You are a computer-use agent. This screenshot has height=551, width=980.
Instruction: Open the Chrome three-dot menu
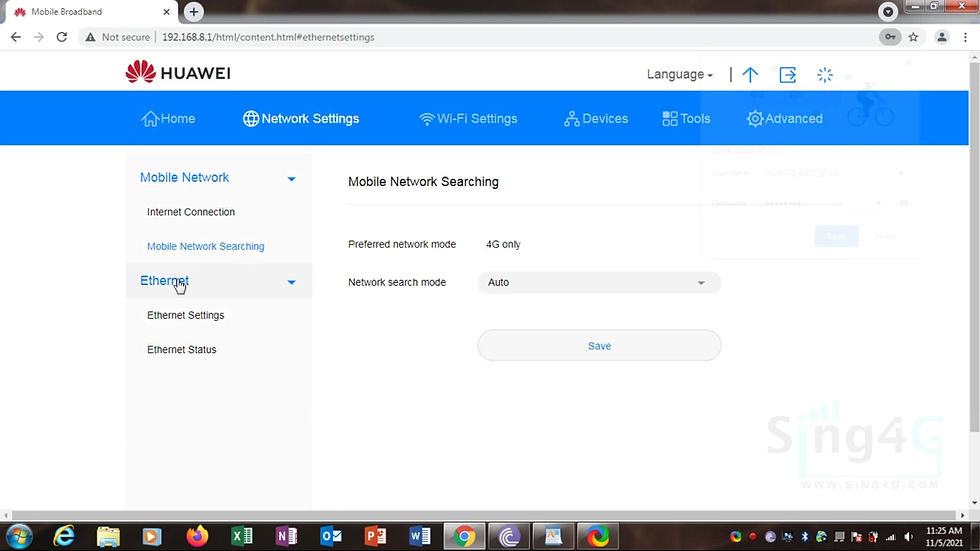pyautogui.click(x=966, y=37)
